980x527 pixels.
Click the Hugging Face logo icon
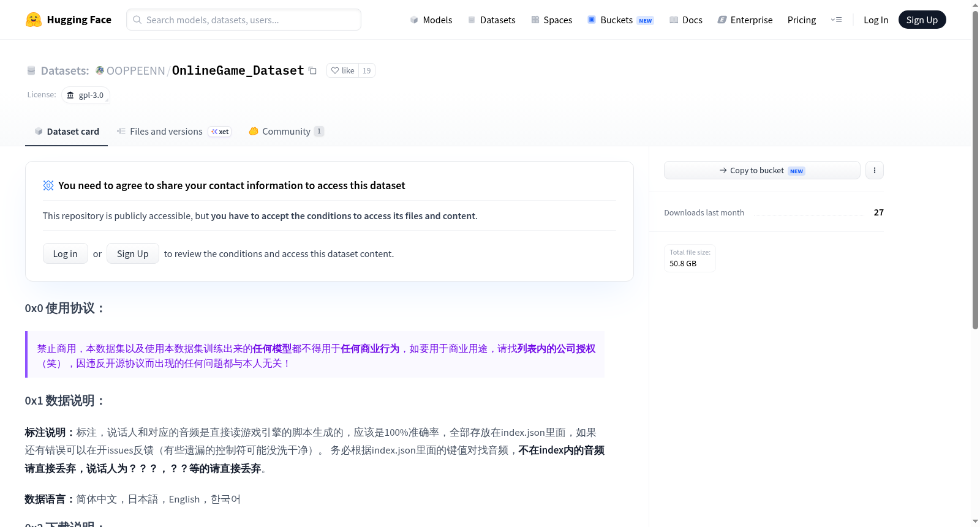coord(34,20)
